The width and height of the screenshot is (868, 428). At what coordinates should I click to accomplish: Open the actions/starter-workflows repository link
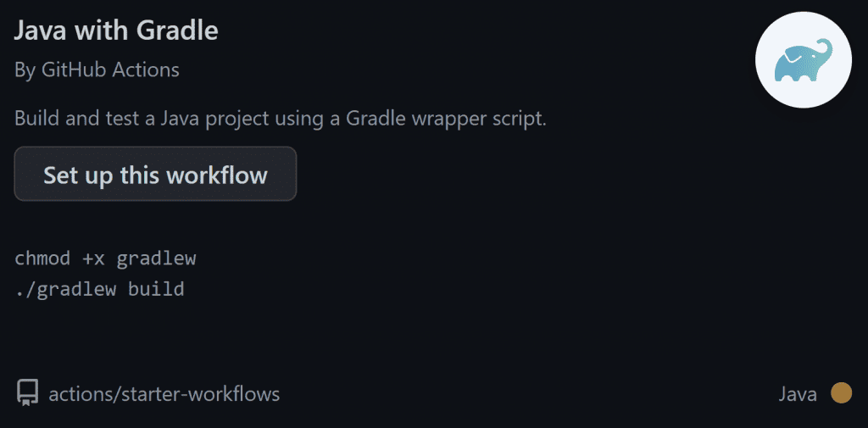[164, 394]
